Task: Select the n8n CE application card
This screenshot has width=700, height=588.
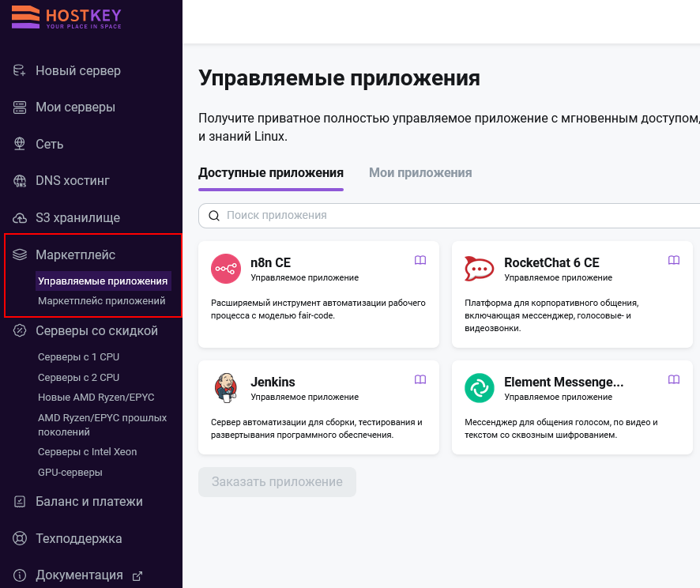Action: [x=318, y=295]
